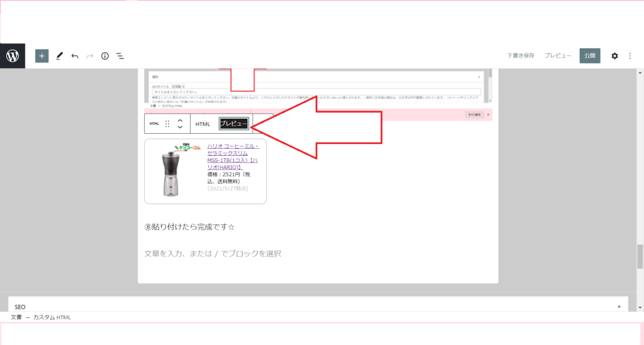
Task: Click the SEO panel heading
Action: point(20,307)
